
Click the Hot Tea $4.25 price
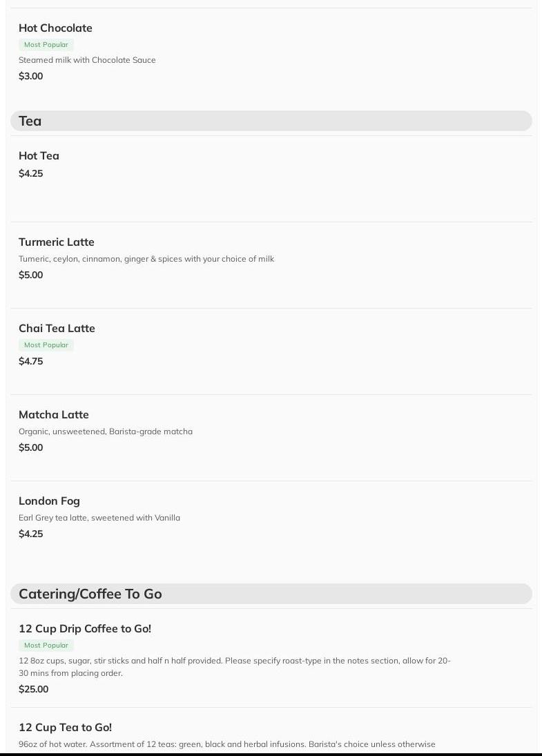30,174
